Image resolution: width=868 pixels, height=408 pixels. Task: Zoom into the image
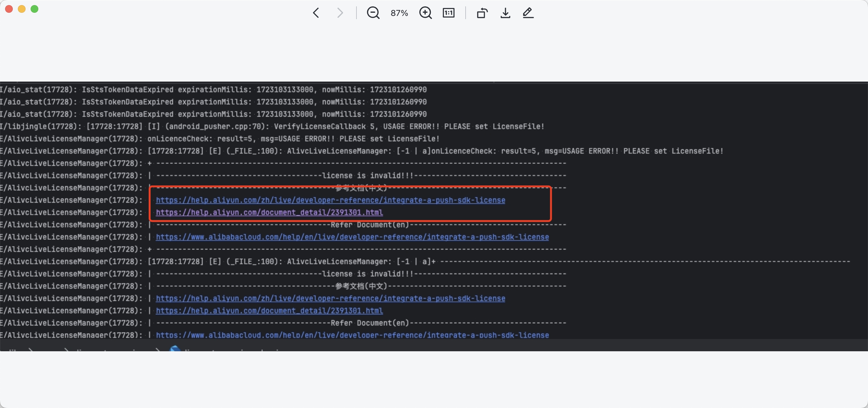pos(425,13)
